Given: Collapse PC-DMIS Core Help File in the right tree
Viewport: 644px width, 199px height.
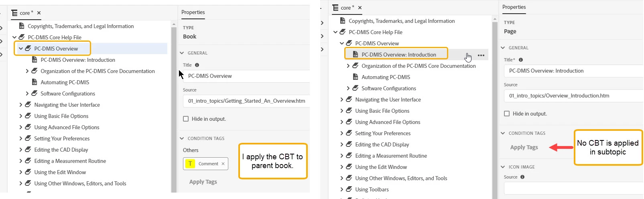Looking at the screenshot, I should 335,32.
